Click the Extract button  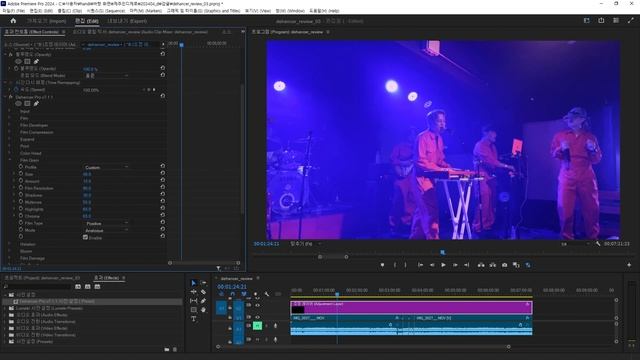click(493, 265)
